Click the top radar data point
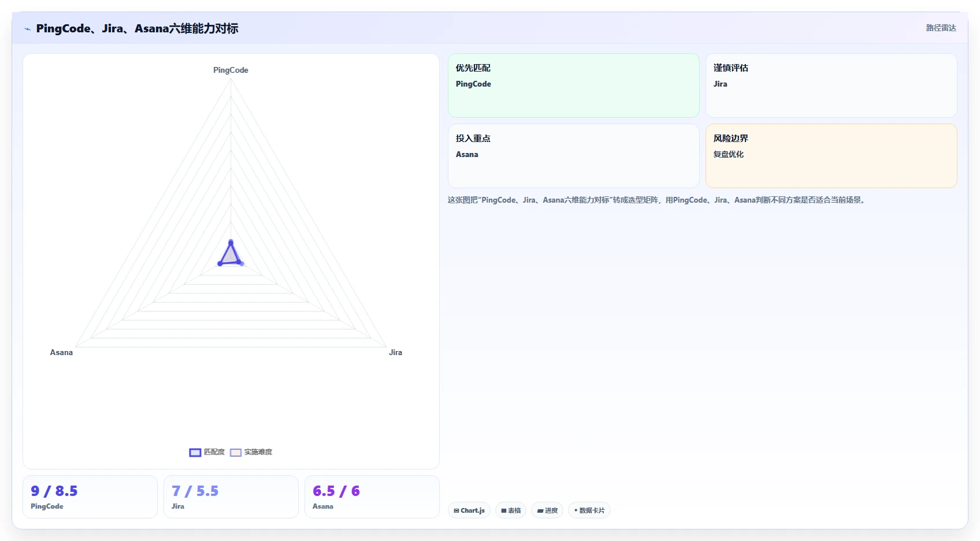This screenshot has width=980, height=541. pyautogui.click(x=231, y=241)
